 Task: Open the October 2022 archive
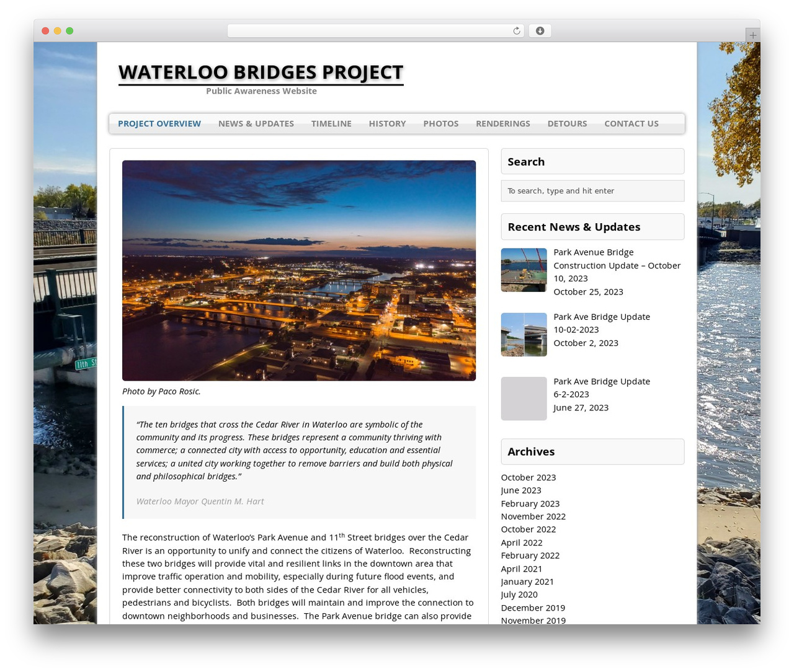tap(529, 529)
